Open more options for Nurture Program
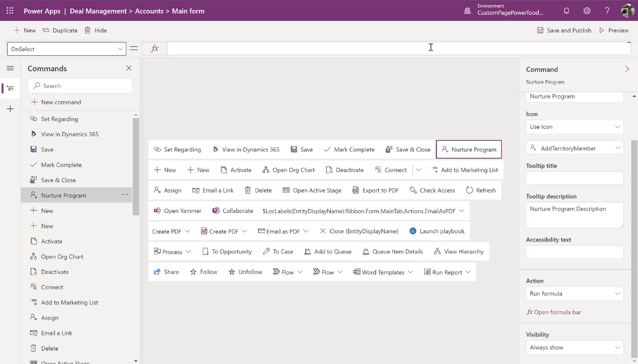 tap(125, 195)
